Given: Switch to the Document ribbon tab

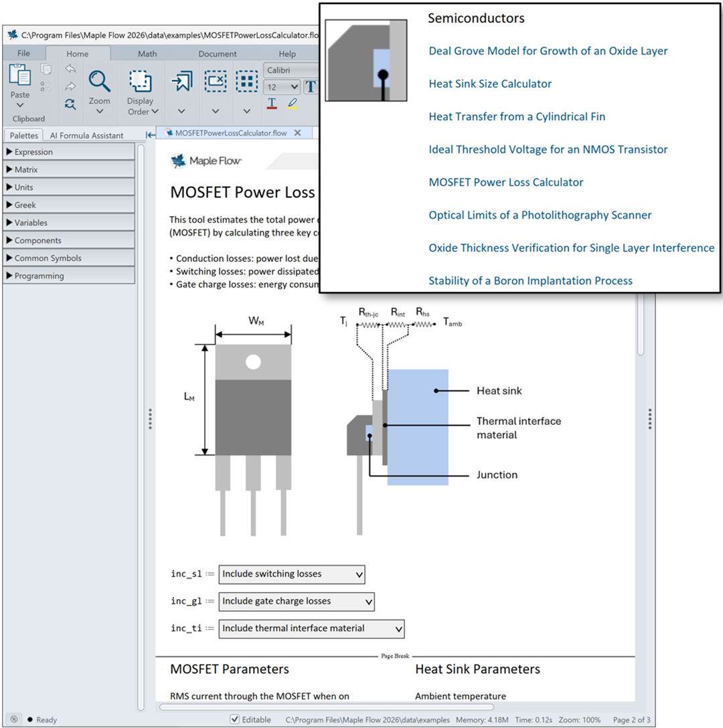Looking at the screenshot, I should point(218,54).
